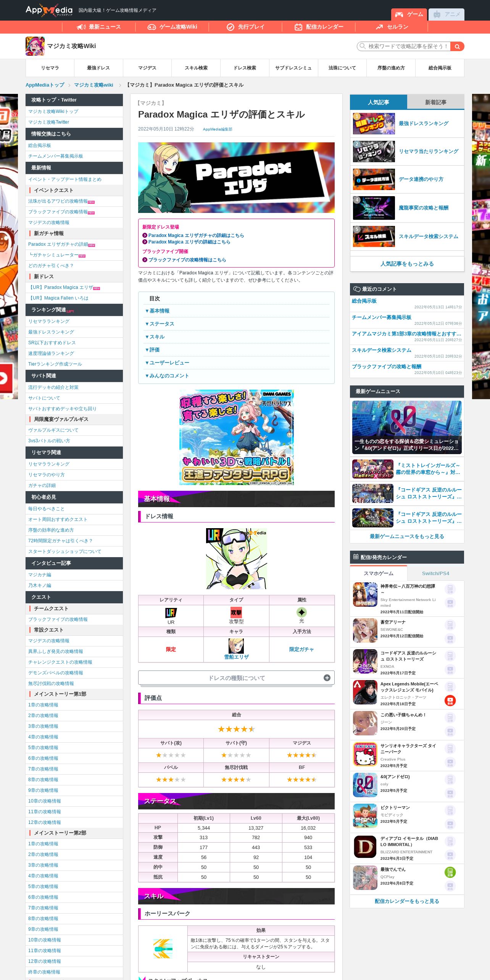Open スキル検索 in the wiki nav bar
490x980 pixels.
point(196,68)
